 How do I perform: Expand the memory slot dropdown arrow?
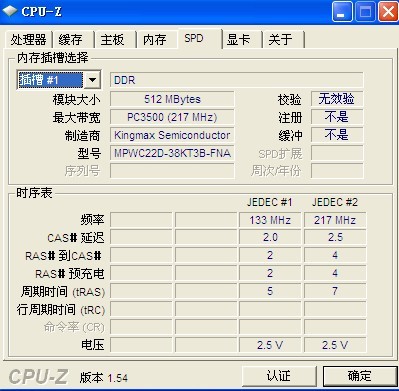(92, 80)
